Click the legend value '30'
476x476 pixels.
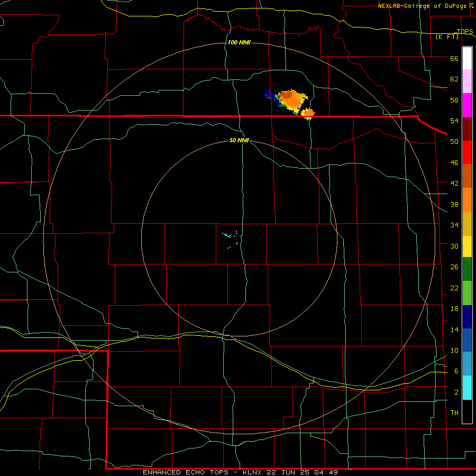coord(454,246)
